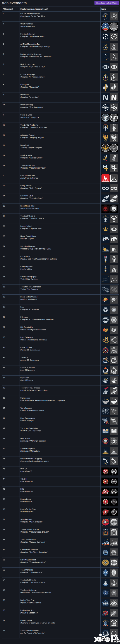Click the gray 'Thirst for Knowledge' book icon
Viewport: 120px width, 644px height.
(x=114, y=431)
